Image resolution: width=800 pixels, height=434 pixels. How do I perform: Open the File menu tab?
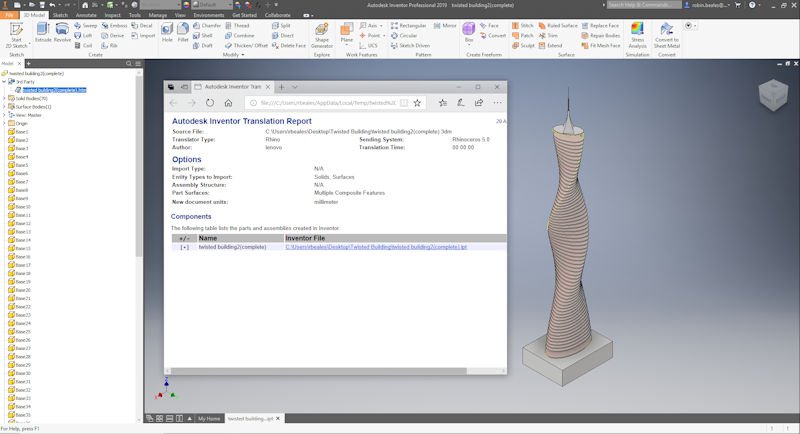click(x=10, y=15)
